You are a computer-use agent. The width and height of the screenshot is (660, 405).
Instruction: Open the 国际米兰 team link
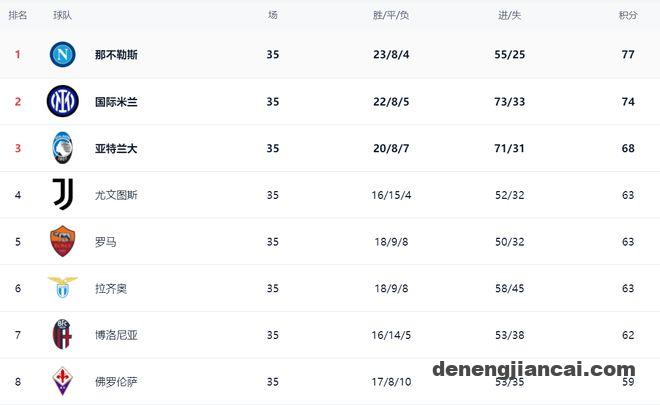pyautogui.click(x=116, y=102)
